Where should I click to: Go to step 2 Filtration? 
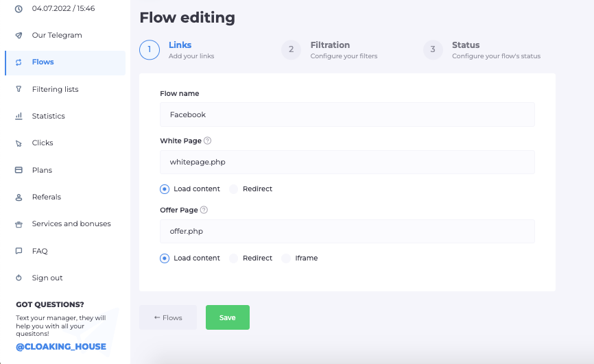click(x=329, y=50)
